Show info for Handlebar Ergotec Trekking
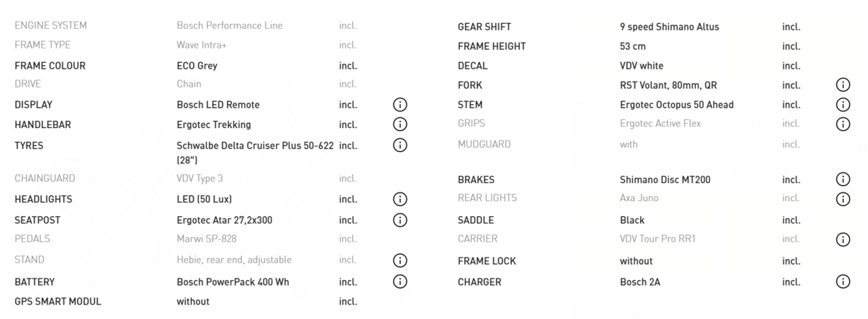 (400, 124)
